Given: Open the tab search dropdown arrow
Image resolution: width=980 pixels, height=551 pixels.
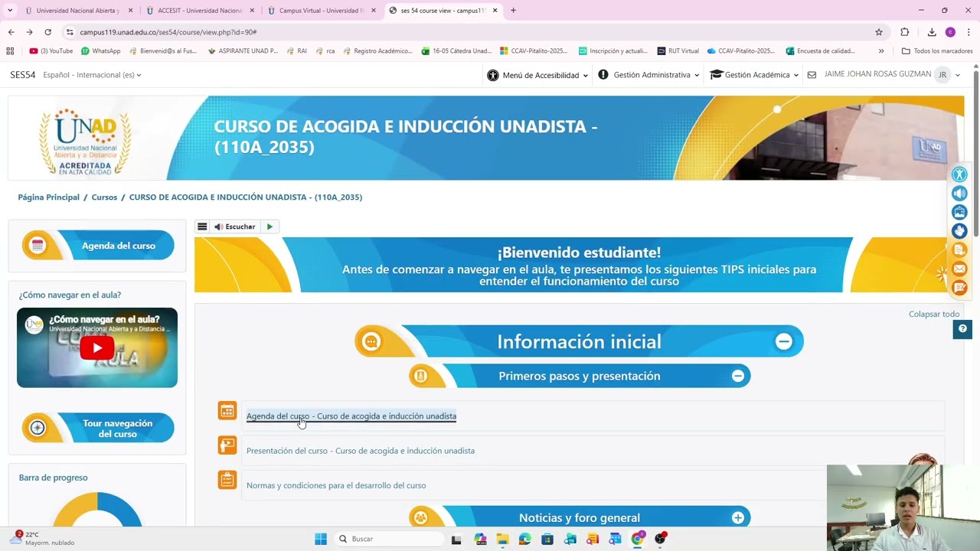Looking at the screenshot, I should 10,11.
